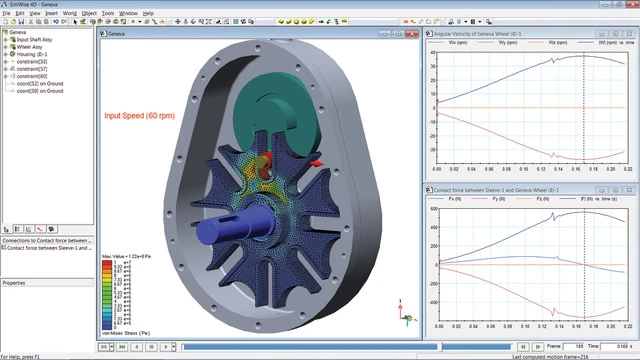Expand the Input Shaft Assy node
This screenshot has width=640, height=360.
pyautogui.click(x=6, y=40)
